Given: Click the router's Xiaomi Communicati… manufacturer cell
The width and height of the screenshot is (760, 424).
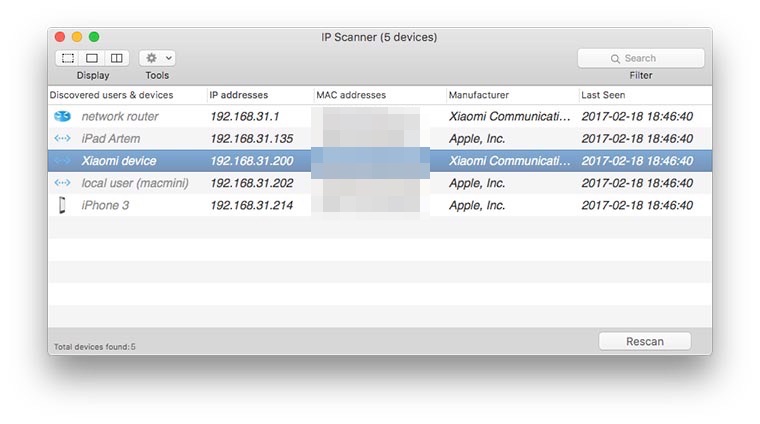Looking at the screenshot, I should click(x=509, y=116).
